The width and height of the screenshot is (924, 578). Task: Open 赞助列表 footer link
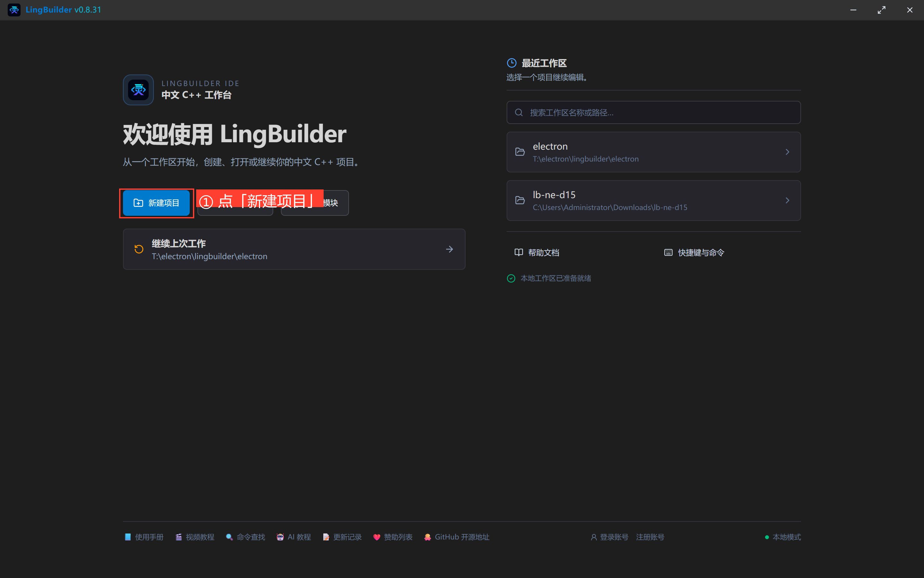[393, 537]
